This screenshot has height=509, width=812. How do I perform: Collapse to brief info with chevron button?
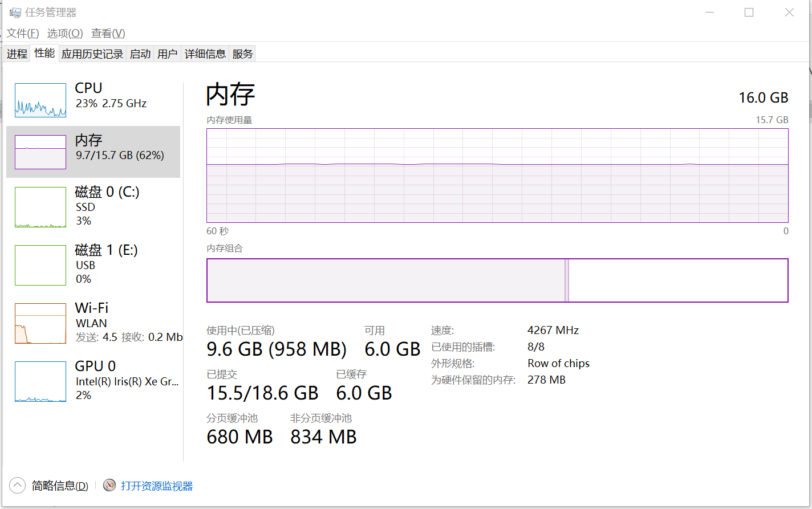click(x=18, y=486)
